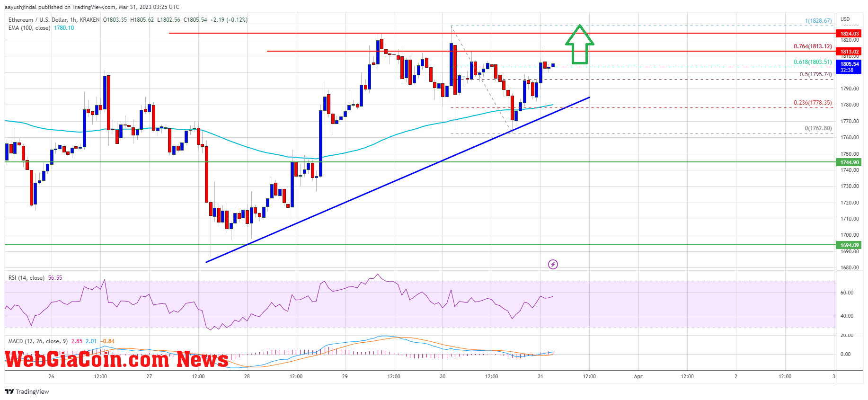This screenshot has width=868, height=400.
Task: Click the Apr label on the time axis
Action: (x=638, y=377)
